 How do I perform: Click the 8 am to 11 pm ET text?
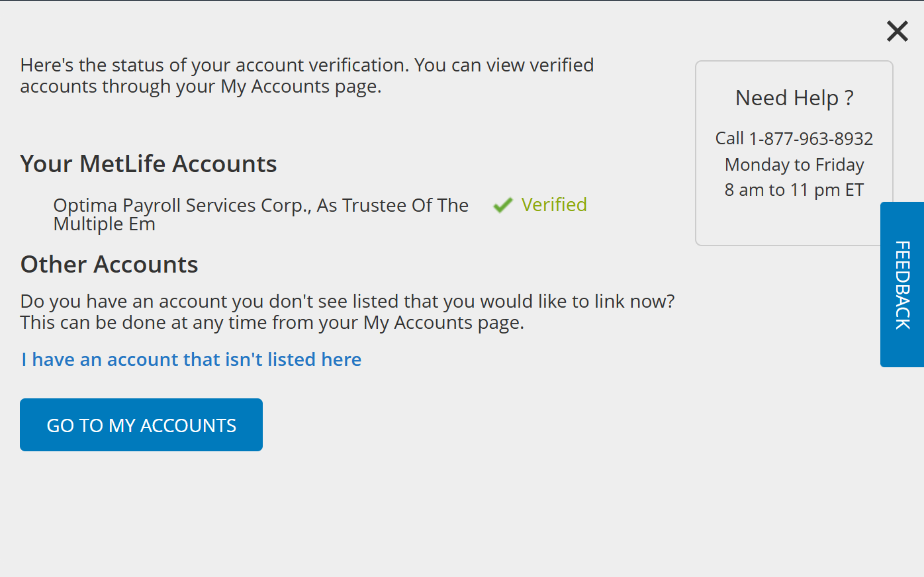pyautogui.click(x=794, y=189)
